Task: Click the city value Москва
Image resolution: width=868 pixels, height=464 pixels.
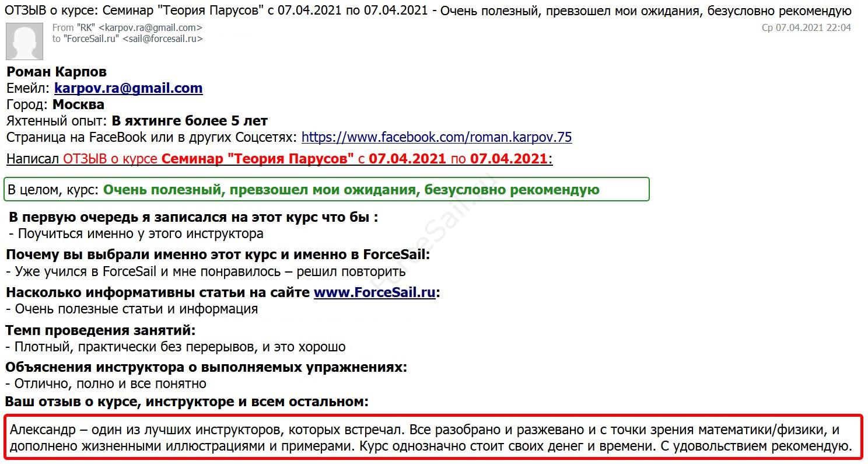Action: coord(78,104)
